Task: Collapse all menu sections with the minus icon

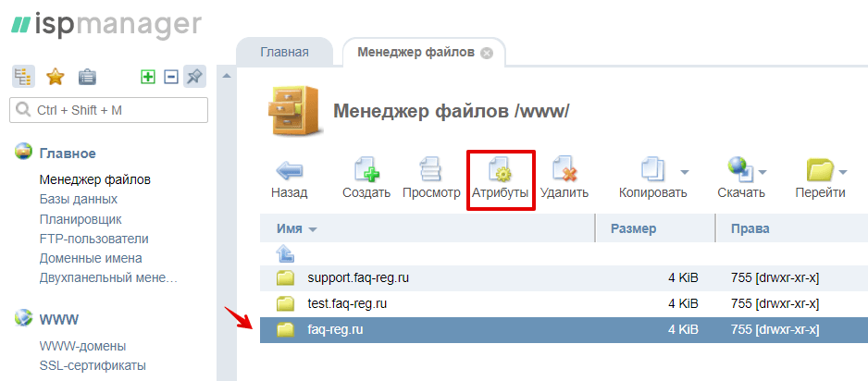Action: click(x=170, y=77)
